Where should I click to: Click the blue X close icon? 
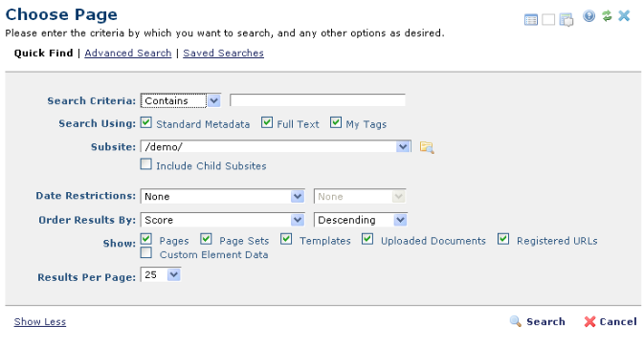624,16
